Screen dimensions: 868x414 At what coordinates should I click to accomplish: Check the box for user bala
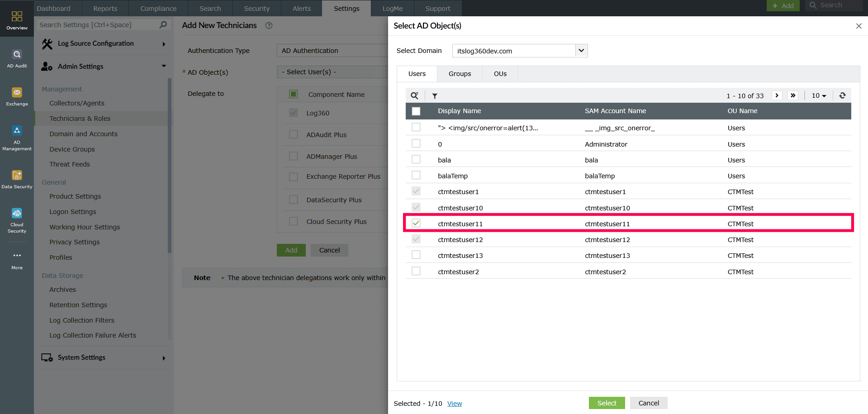coord(416,160)
